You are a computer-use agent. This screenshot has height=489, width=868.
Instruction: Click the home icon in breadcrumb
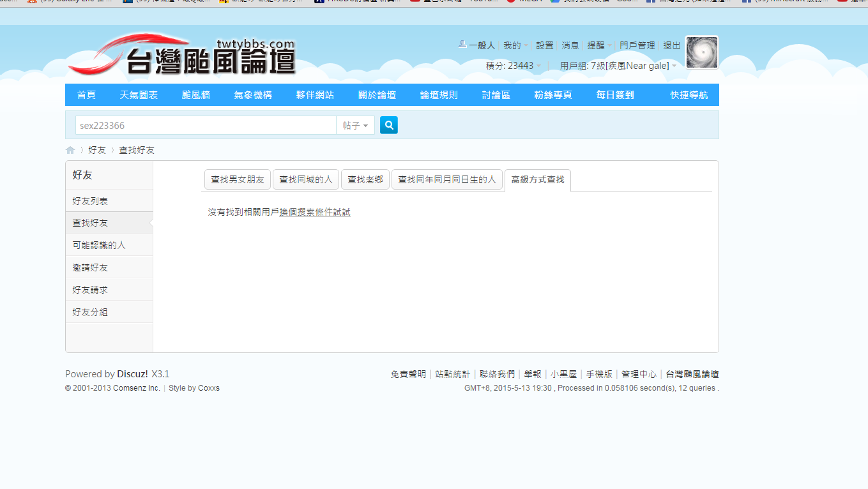tap(70, 150)
